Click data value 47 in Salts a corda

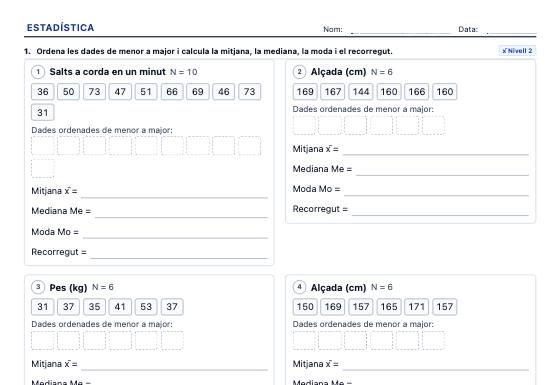(x=120, y=92)
